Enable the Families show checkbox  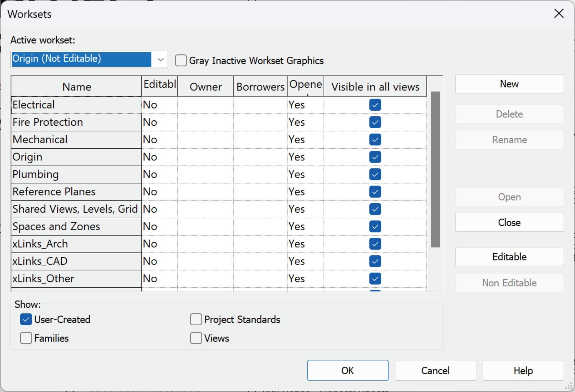(x=26, y=338)
